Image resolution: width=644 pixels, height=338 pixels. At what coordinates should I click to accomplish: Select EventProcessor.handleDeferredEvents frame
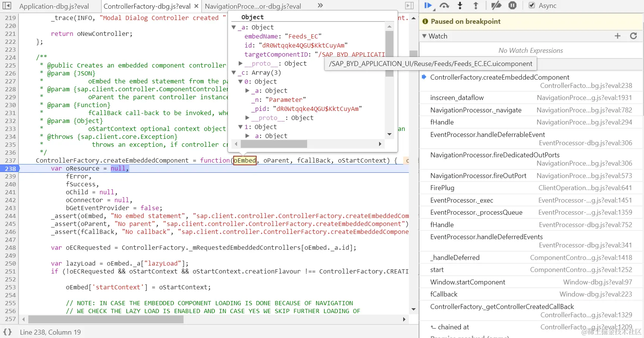coord(531,241)
